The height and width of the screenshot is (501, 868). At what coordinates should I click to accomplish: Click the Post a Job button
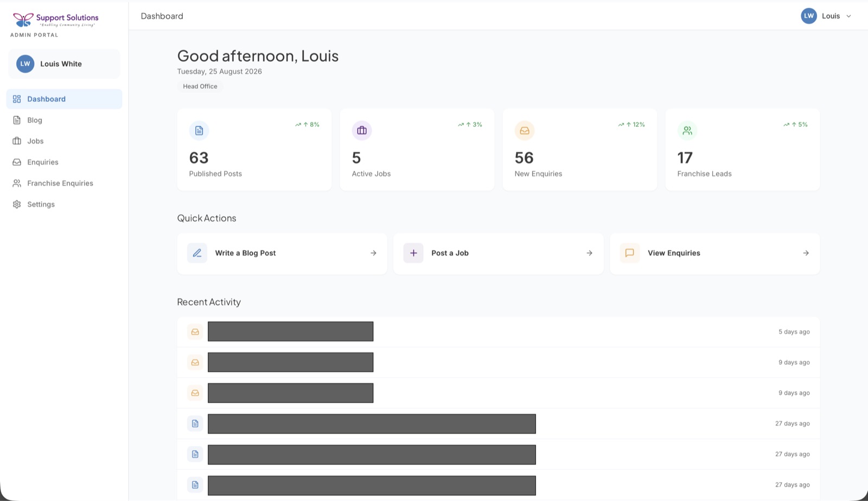pos(499,253)
